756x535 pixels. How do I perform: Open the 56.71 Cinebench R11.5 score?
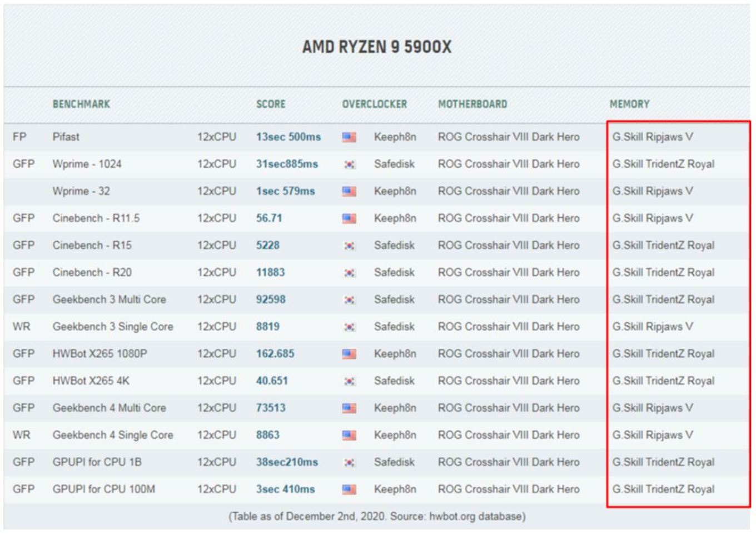pyautogui.click(x=269, y=218)
